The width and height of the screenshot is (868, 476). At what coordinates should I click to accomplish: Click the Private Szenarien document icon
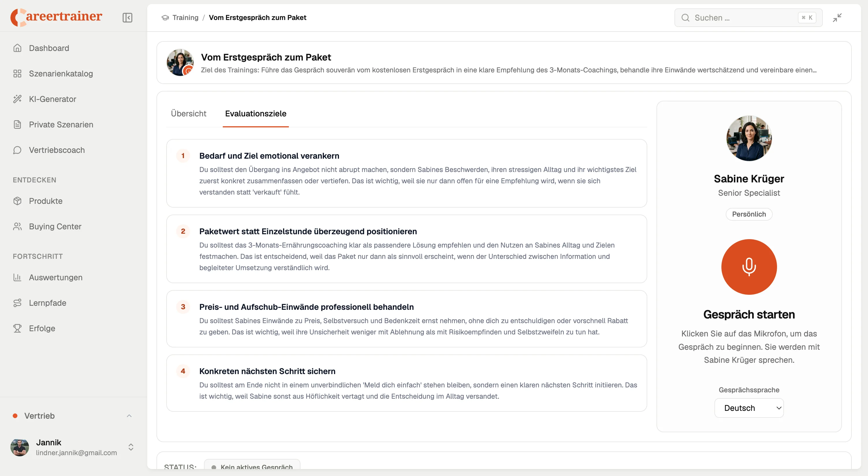17,125
